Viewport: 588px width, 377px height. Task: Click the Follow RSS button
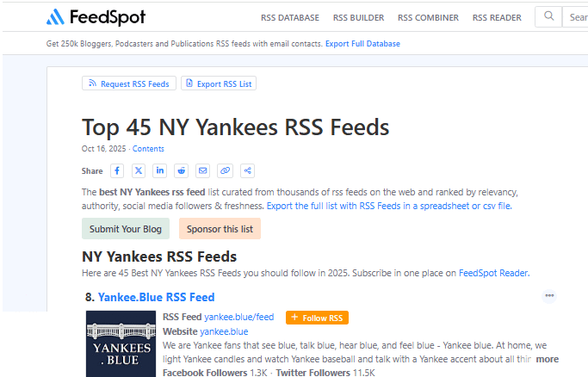(317, 318)
